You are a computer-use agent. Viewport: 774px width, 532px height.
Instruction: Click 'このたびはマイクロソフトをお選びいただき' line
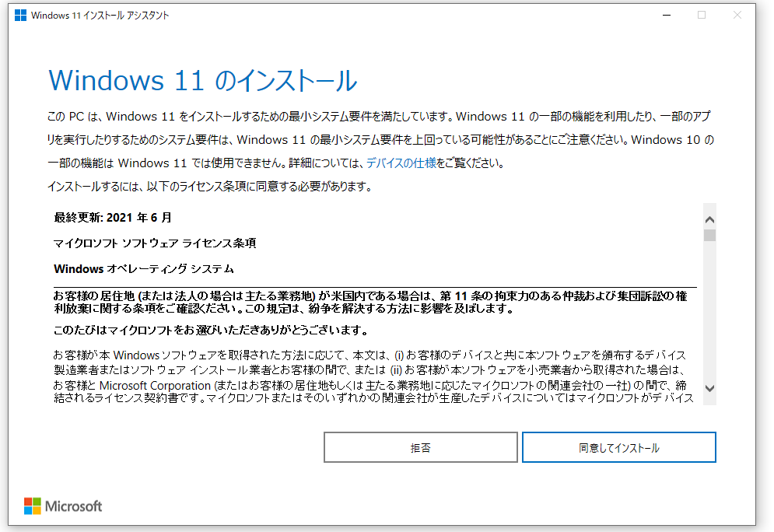[212, 330]
